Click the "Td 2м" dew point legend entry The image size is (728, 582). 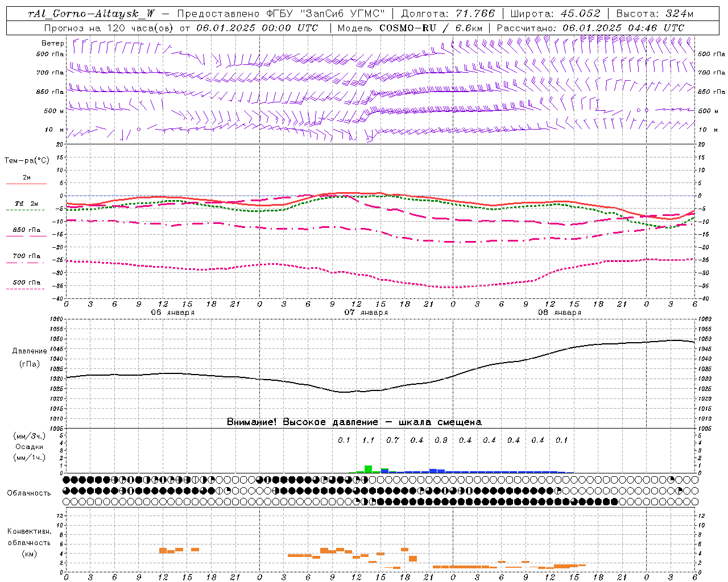pos(26,203)
